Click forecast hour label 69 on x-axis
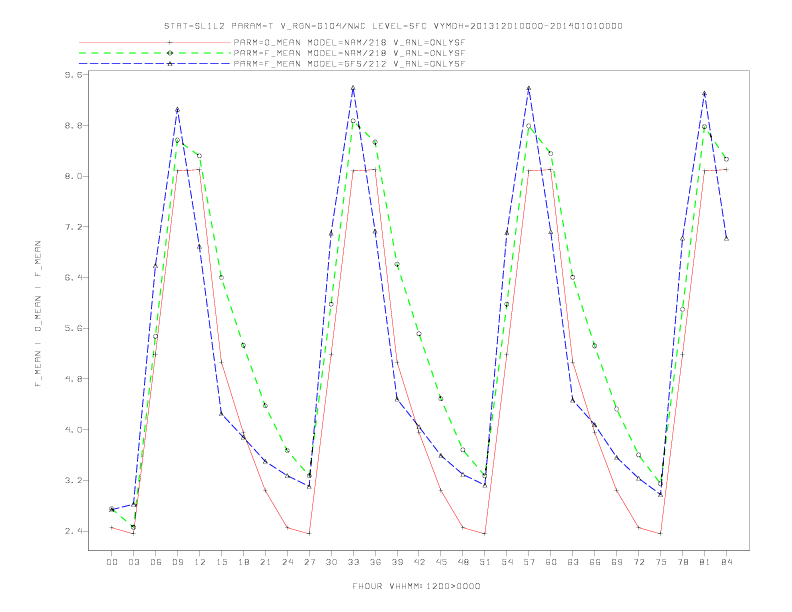 (x=617, y=562)
